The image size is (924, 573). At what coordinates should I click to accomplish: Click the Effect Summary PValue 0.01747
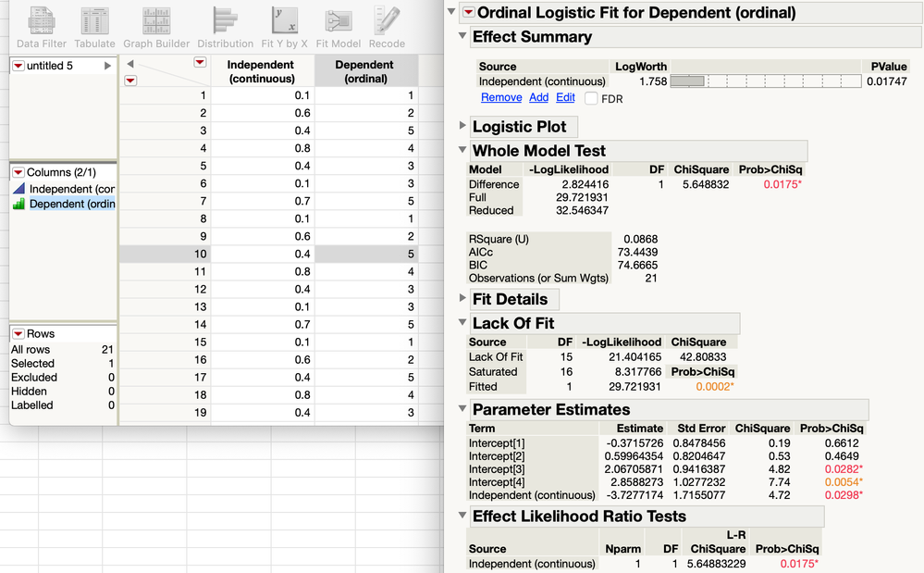click(x=886, y=81)
